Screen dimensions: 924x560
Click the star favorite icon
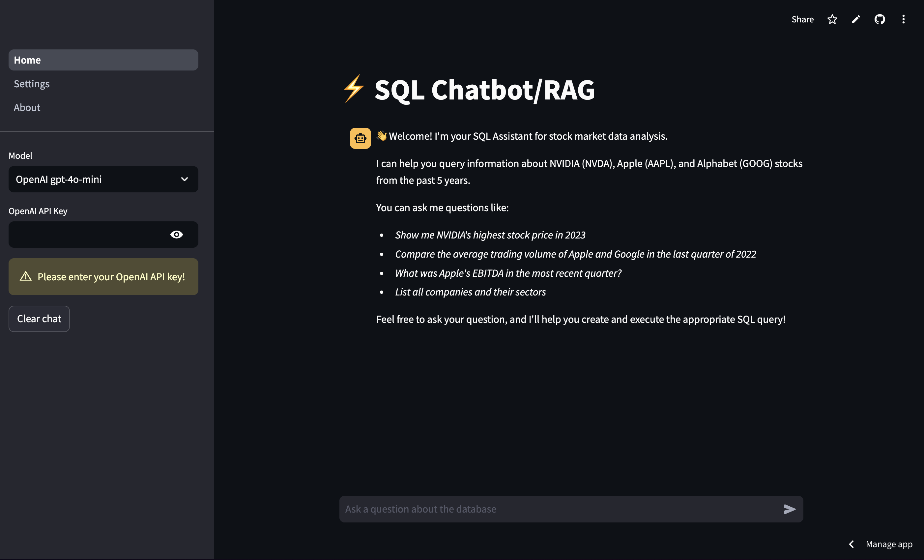tap(832, 19)
